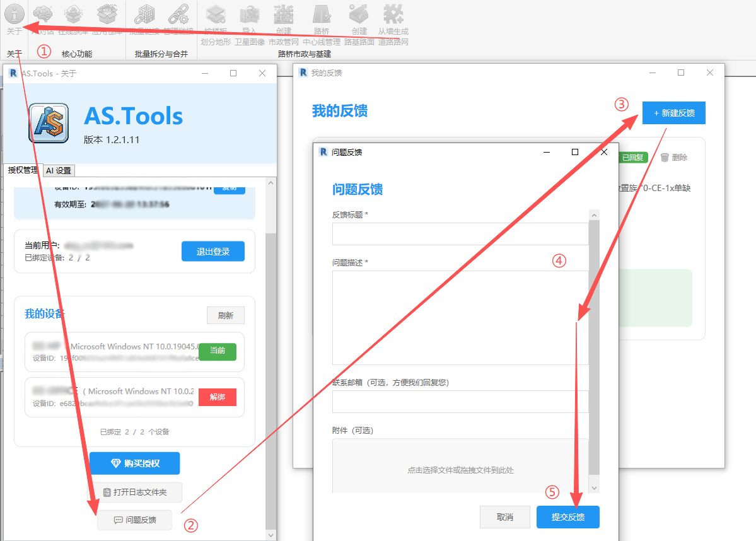This screenshot has height=541, width=756.
Task: Select 创建市政管网 pipe network tool
Action: [x=284, y=24]
